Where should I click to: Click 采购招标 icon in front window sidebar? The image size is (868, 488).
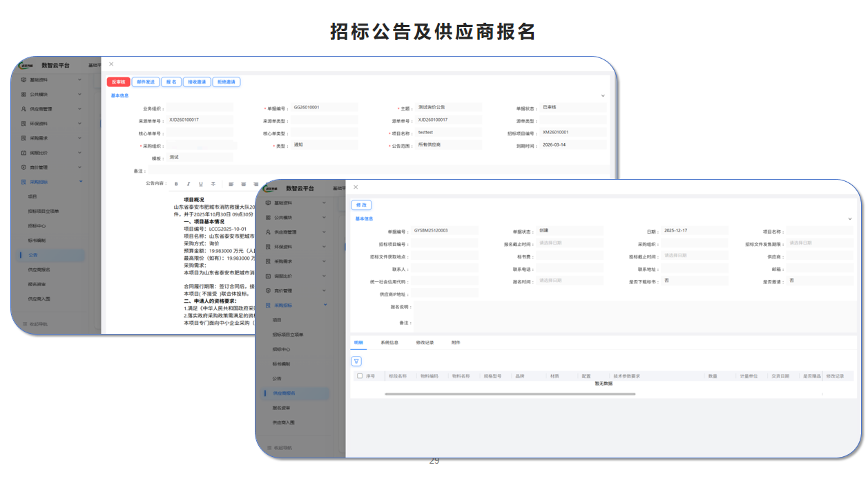pos(268,305)
